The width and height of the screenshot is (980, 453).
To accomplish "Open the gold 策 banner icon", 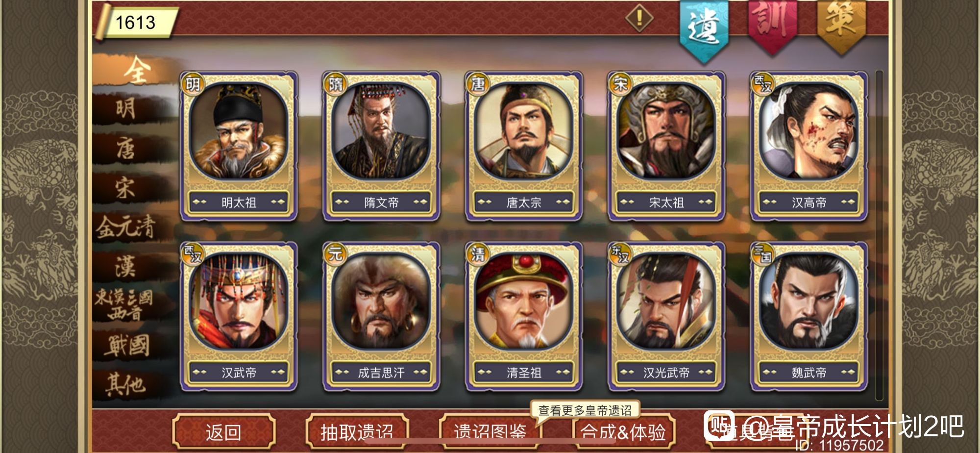I will (x=841, y=25).
